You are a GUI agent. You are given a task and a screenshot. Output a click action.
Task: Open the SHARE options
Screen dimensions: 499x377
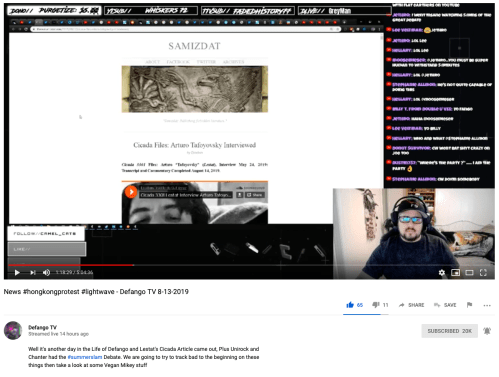(411, 305)
